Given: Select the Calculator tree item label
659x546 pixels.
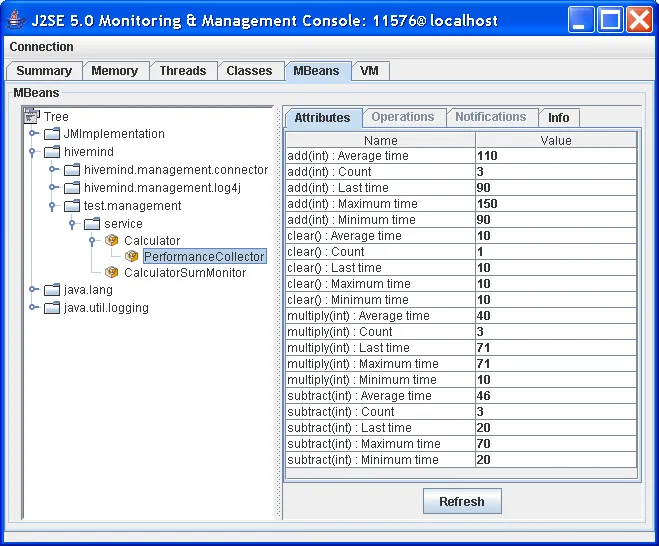Looking at the screenshot, I should tap(152, 240).
